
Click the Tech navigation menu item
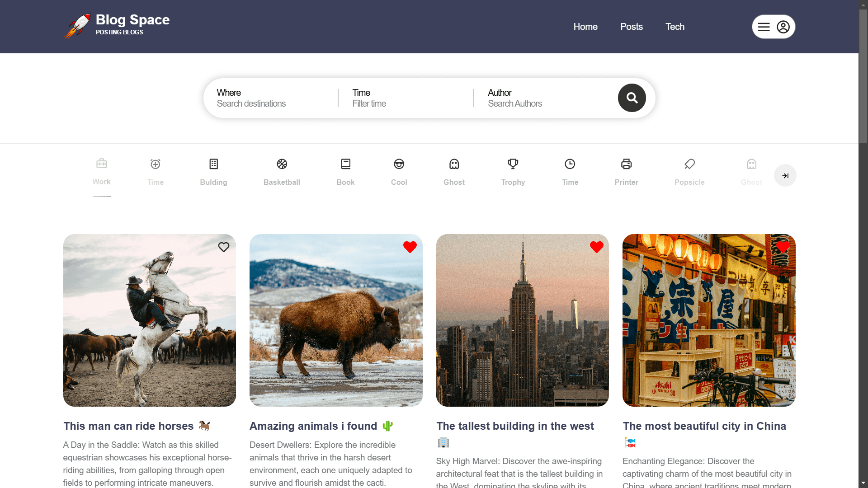pyautogui.click(x=675, y=26)
